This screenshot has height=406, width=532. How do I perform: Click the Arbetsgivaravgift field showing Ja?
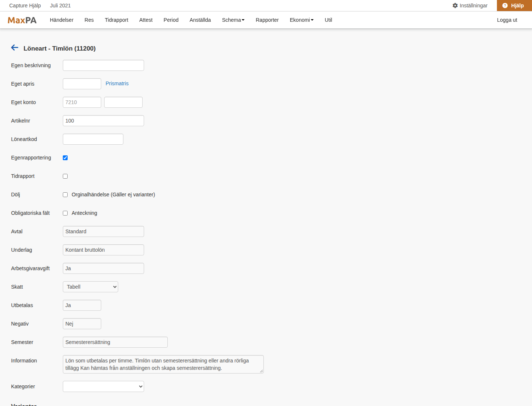103,268
